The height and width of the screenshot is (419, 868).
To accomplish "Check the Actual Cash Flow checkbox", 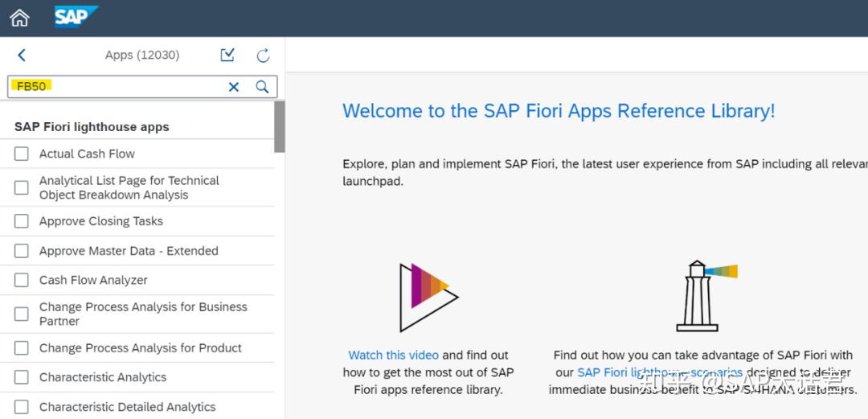I will (x=22, y=154).
